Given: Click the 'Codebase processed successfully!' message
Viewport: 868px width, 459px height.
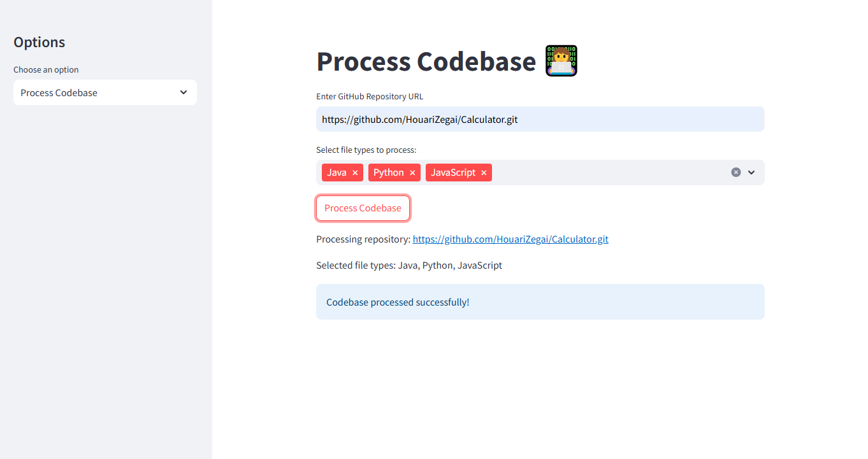Looking at the screenshot, I should point(540,302).
